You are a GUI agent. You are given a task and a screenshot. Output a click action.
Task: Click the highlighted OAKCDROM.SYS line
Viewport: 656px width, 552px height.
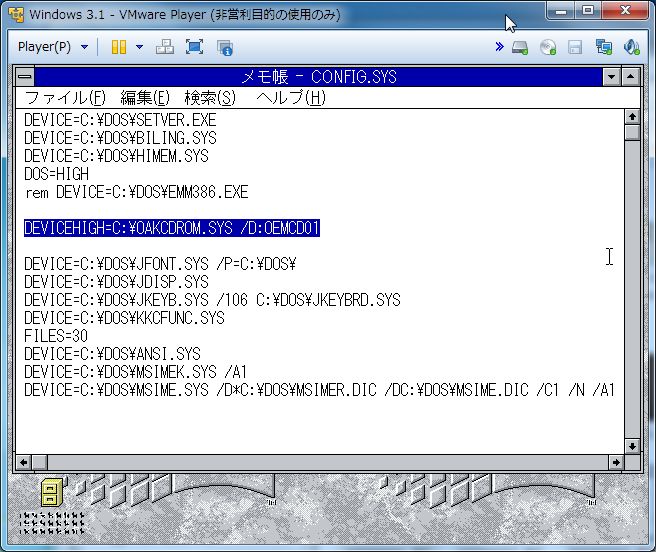(x=172, y=228)
